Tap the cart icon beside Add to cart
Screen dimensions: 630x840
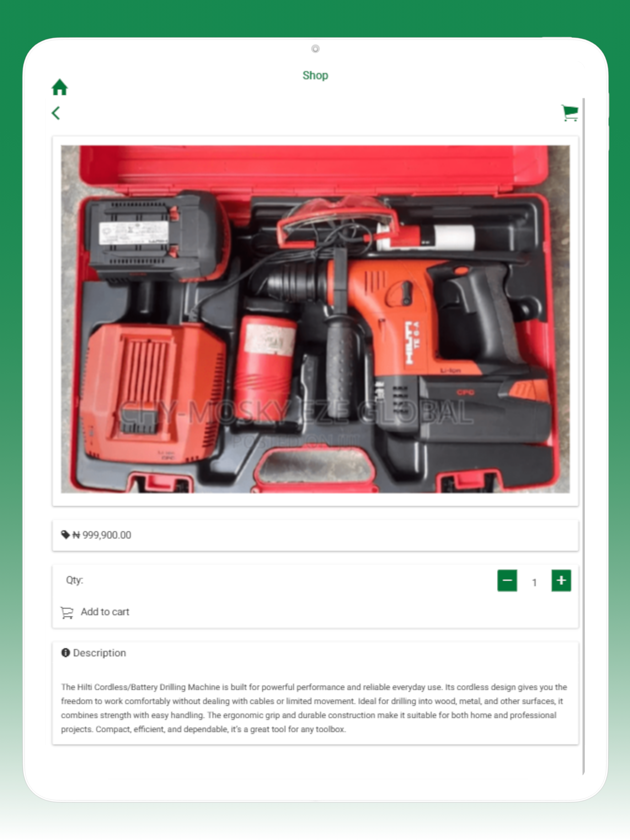[x=67, y=612]
